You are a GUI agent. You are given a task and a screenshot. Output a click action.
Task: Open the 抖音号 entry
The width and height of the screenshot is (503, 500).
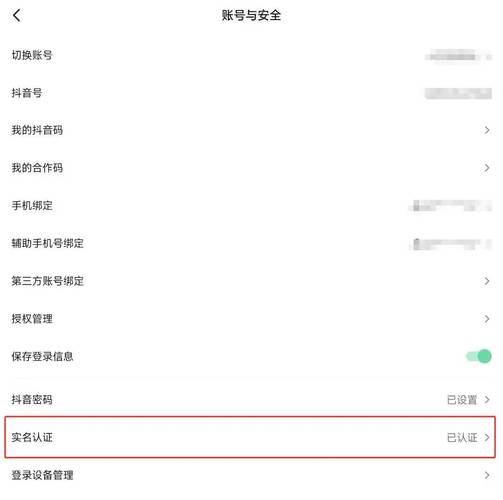tap(251, 93)
